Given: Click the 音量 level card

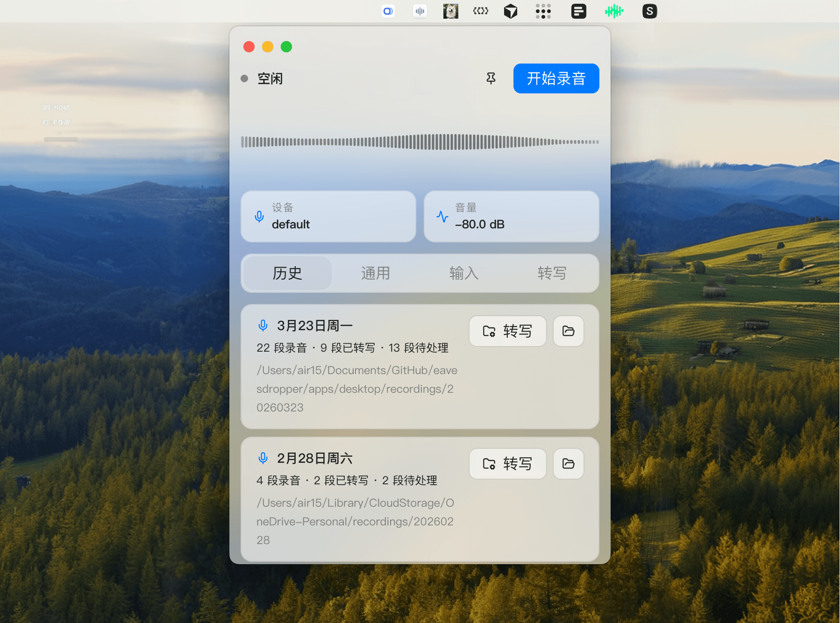Looking at the screenshot, I should [511, 216].
